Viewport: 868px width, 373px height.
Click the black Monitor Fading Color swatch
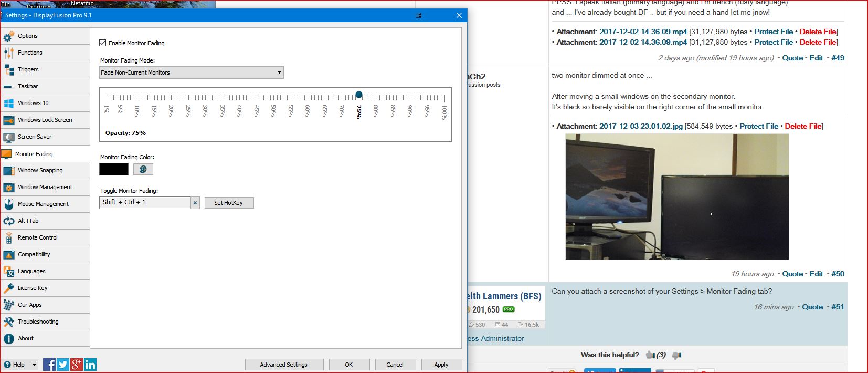[114, 169]
